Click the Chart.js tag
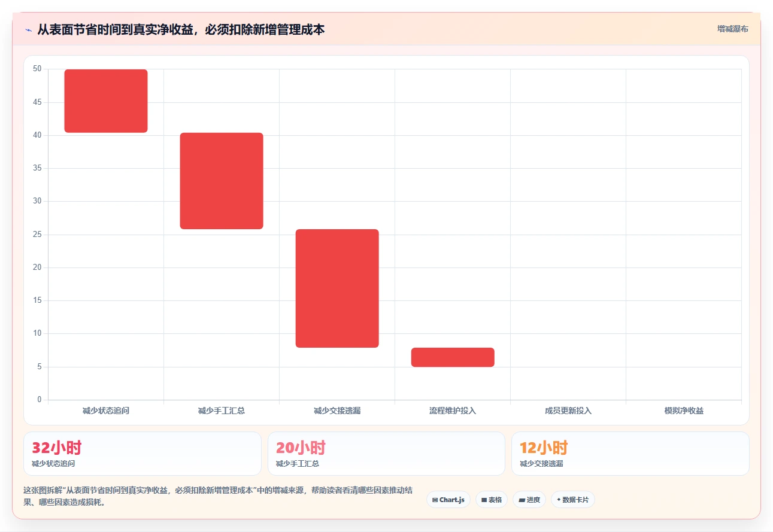Viewport: 773px width, 532px height. pos(448,500)
